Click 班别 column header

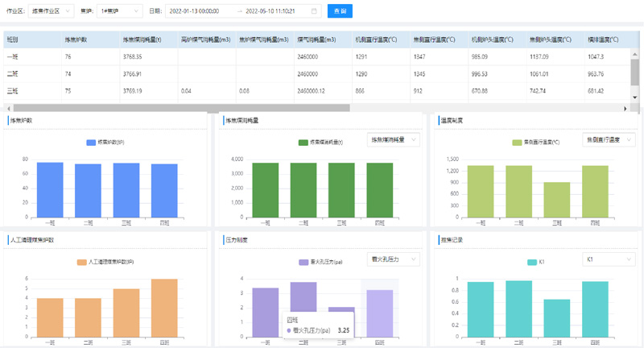pos(32,39)
